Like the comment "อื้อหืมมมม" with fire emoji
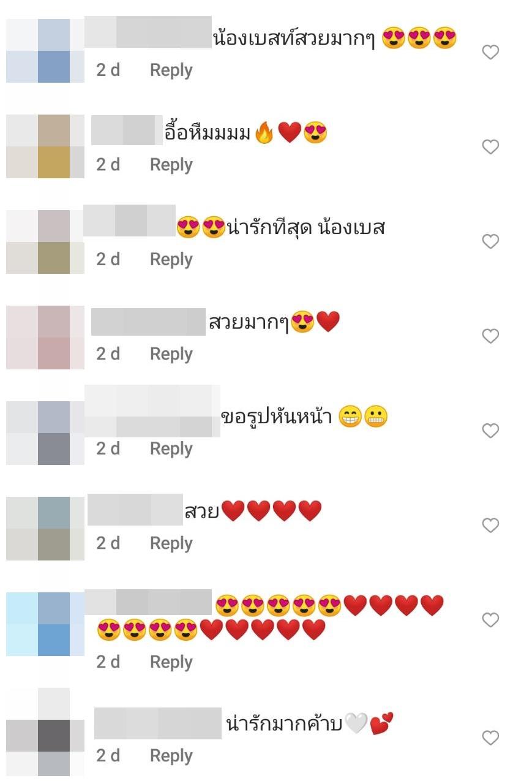This screenshot has width=532, height=781. tap(490, 147)
